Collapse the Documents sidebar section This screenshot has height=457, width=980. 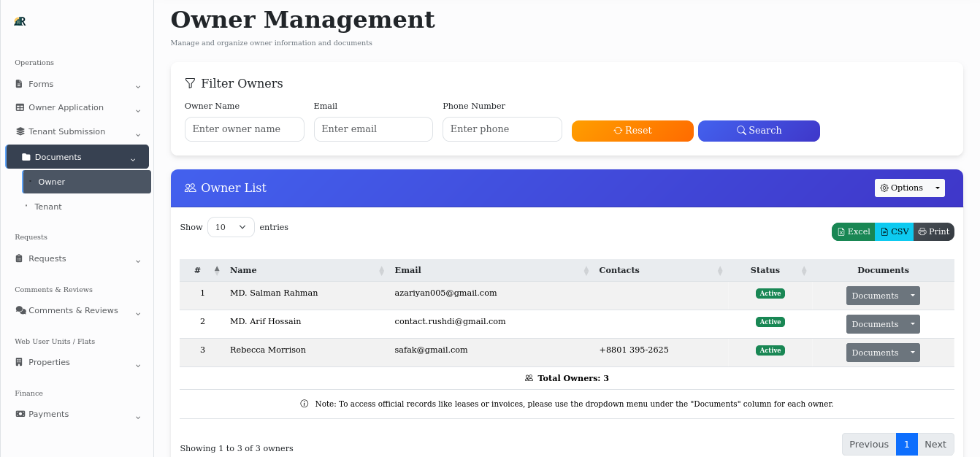click(x=133, y=158)
